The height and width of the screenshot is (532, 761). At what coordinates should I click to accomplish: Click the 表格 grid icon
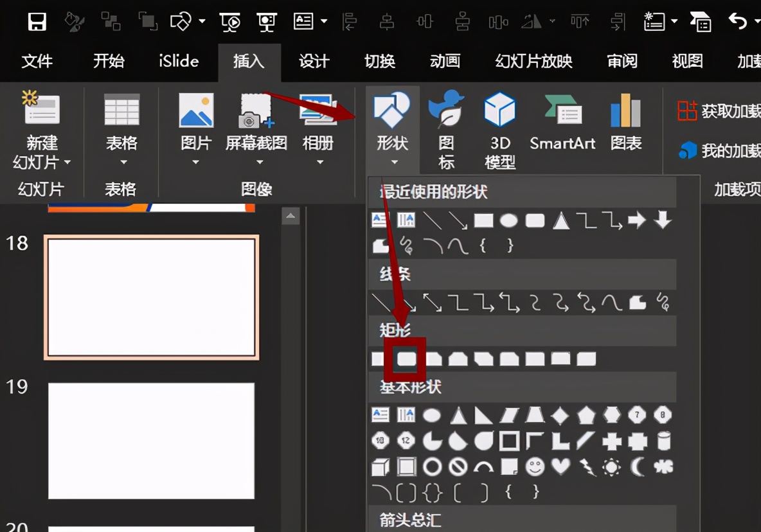coord(122,109)
